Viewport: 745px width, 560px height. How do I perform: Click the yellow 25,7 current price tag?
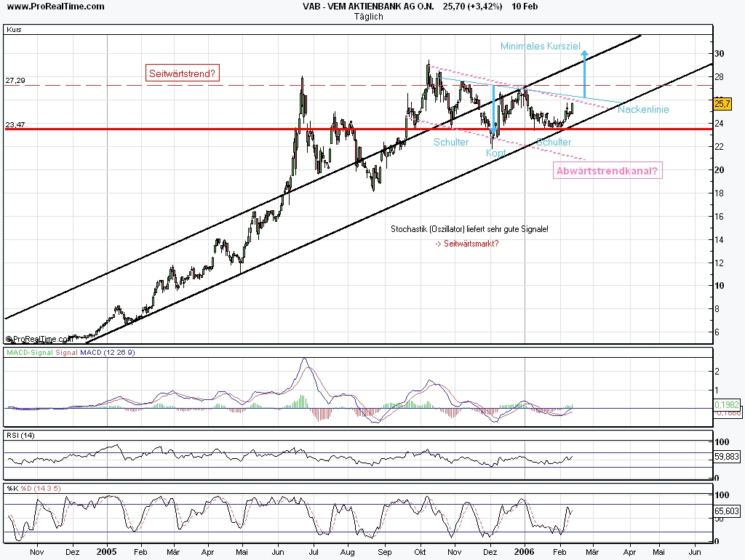[x=722, y=103]
